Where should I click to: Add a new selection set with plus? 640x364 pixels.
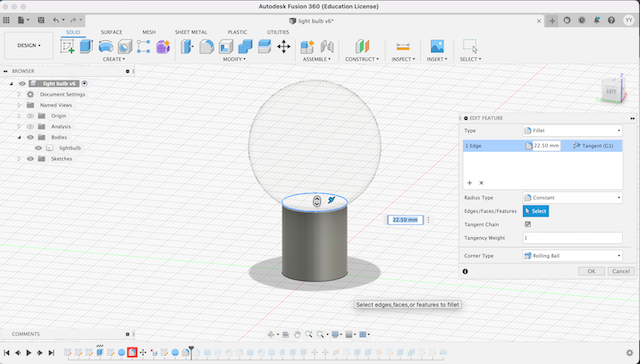click(x=469, y=183)
